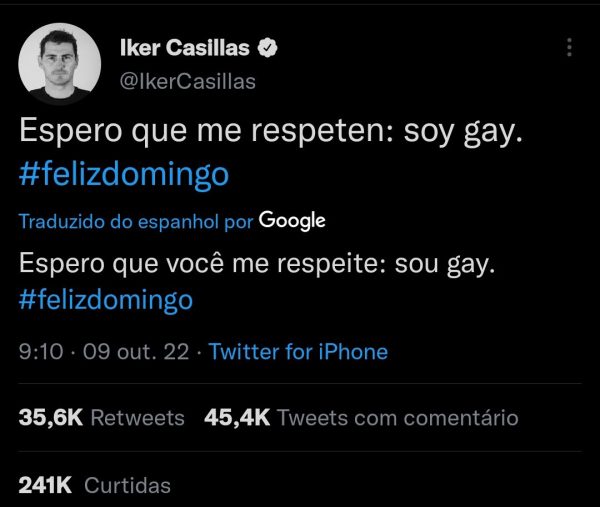Open the Iker Casillas display name
Image resolution: width=600 pixels, height=507 pixels.
click(185, 48)
